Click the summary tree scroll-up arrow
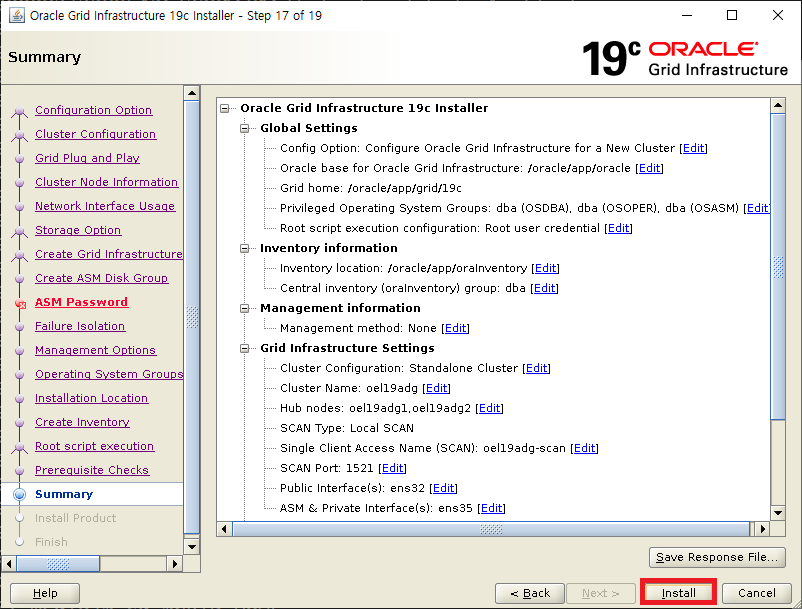 (x=778, y=106)
